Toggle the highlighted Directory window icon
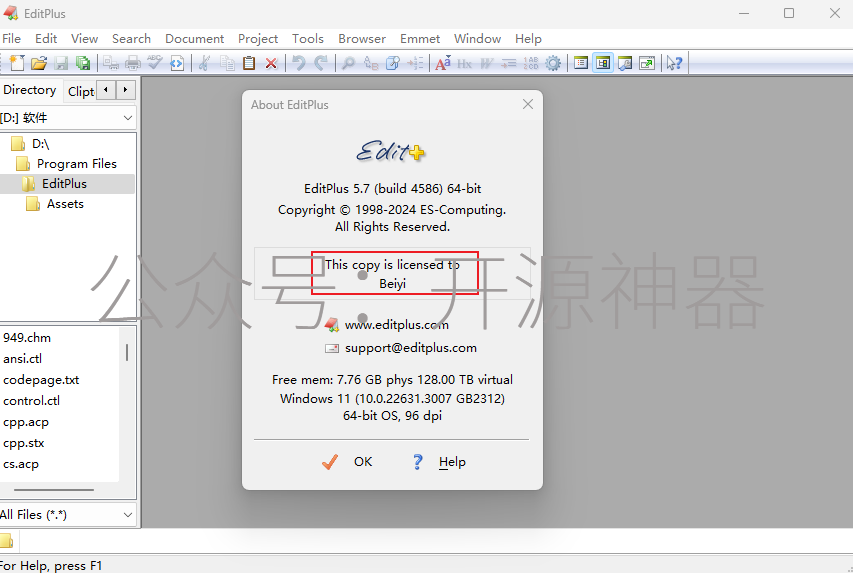This screenshot has width=853, height=573. 603,63
